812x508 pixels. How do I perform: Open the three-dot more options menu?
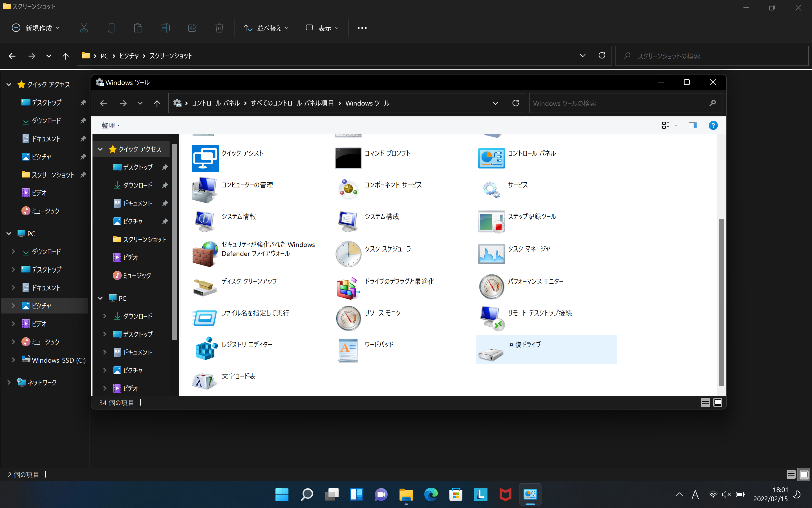coord(362,28)
